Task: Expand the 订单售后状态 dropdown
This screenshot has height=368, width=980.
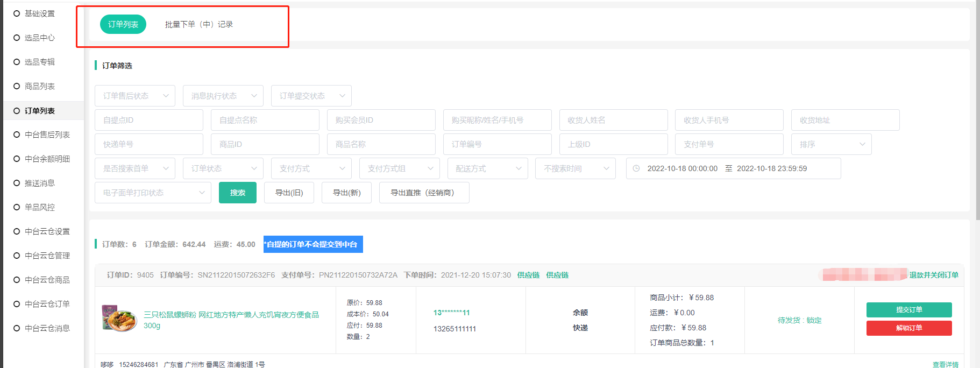Action: (135, 96)
